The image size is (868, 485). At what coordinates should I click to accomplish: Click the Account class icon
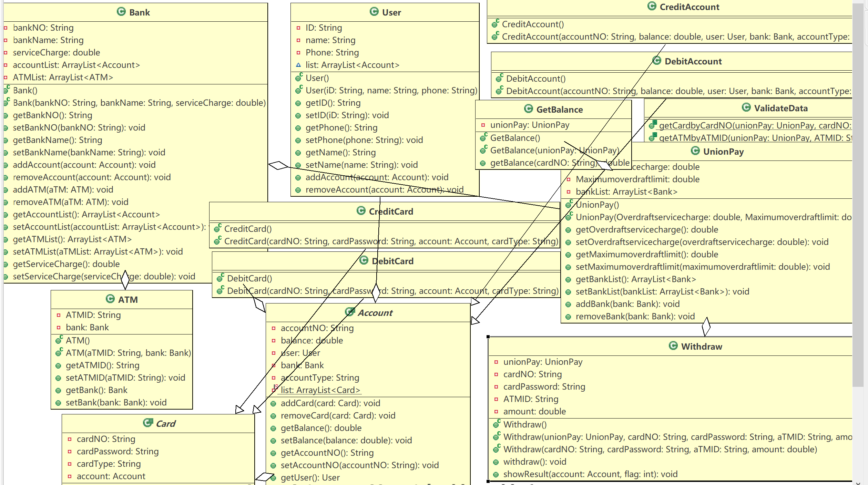[x=349, y=312]
